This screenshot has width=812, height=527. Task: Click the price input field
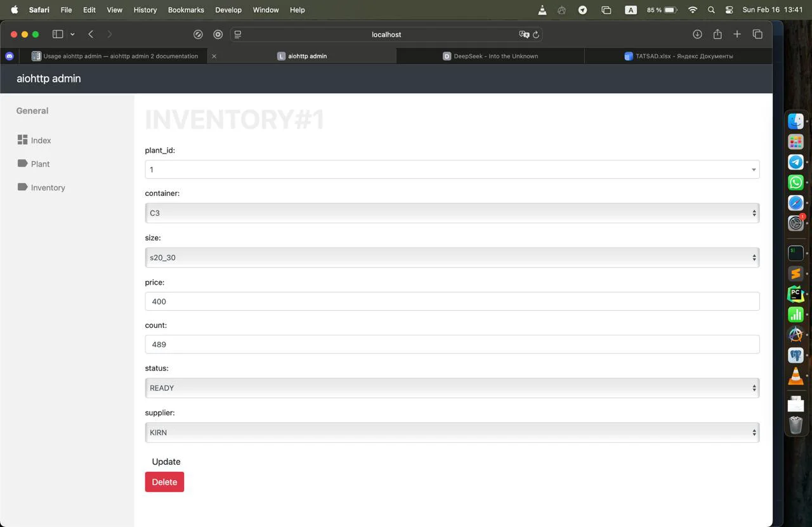pyautogui.click(x=452, y=301)
